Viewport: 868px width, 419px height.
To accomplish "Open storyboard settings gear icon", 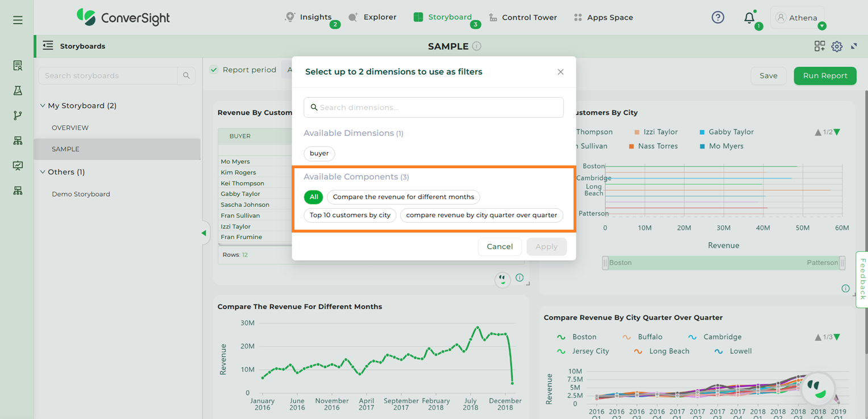I will (x=837, y=47).
